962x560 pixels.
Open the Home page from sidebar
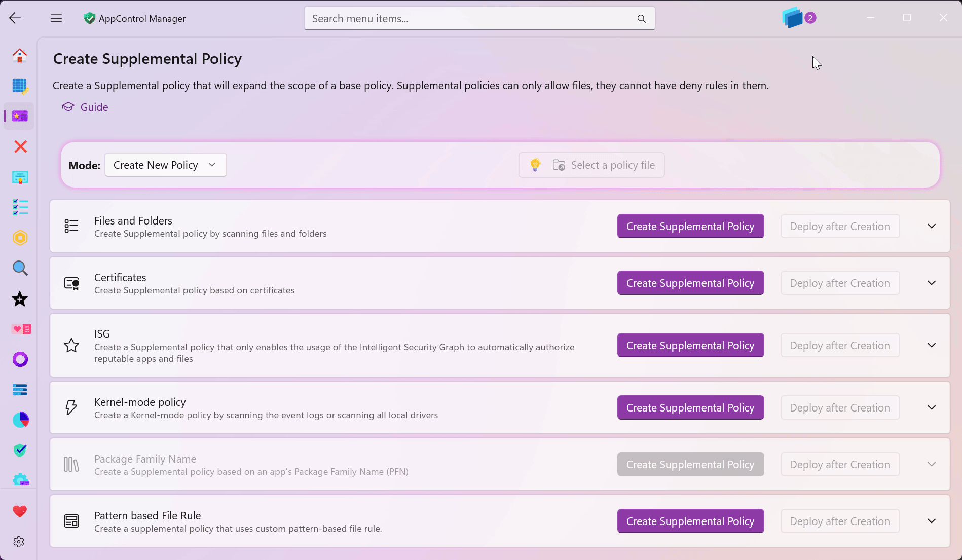(20, 55)
